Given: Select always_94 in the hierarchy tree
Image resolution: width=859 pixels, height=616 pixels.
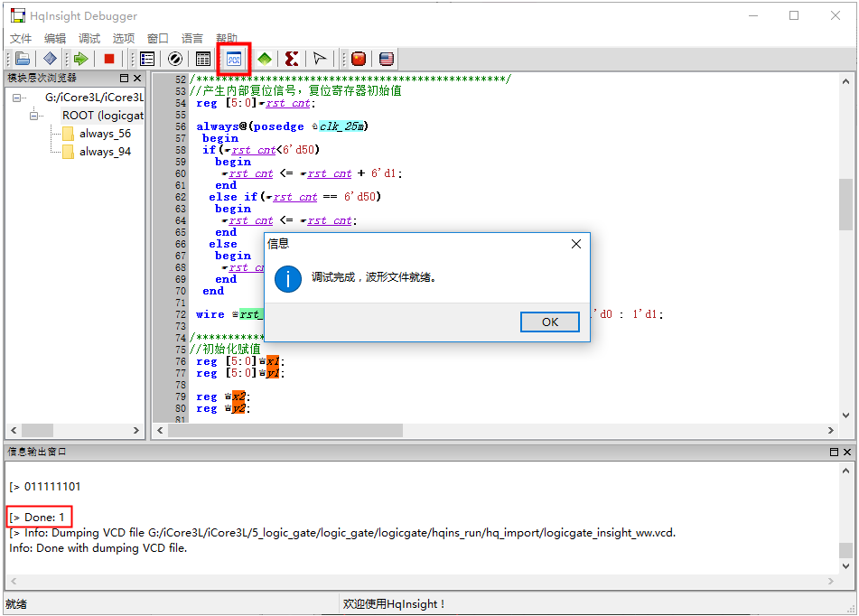Looking at the screenshot, I should coord(104,152).
